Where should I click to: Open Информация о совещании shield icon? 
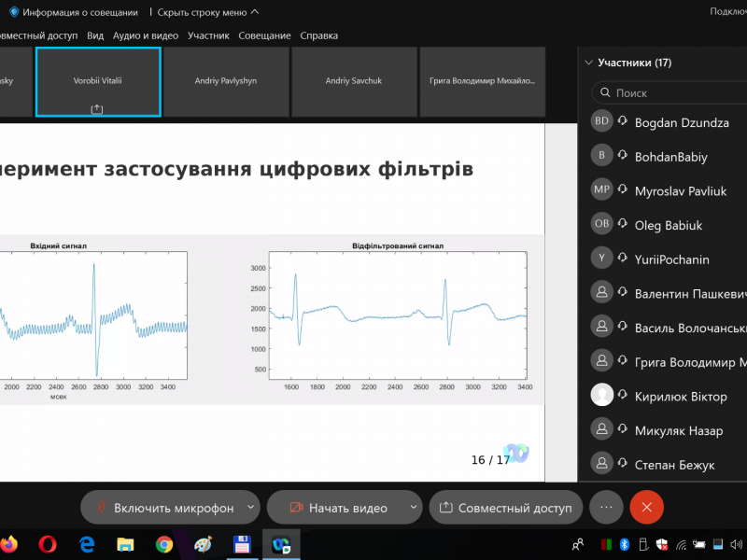pos(14,12)
